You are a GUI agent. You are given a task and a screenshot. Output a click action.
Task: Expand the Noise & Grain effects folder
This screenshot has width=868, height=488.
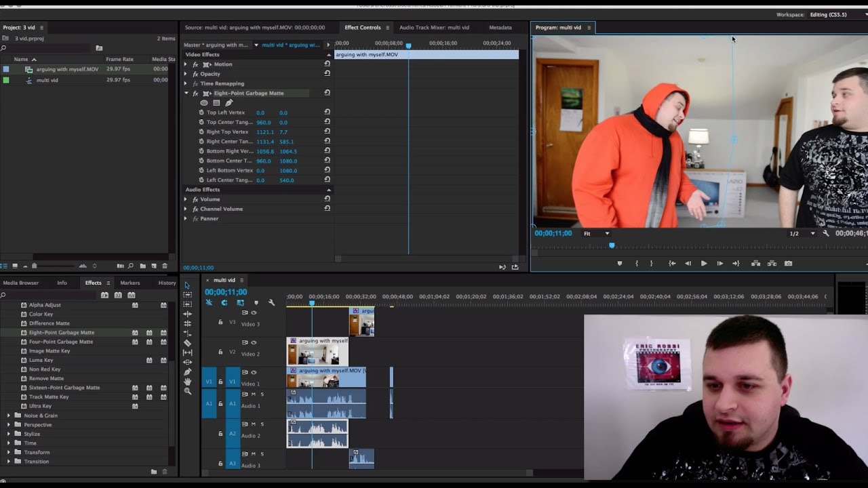click(x=9, y=415)
